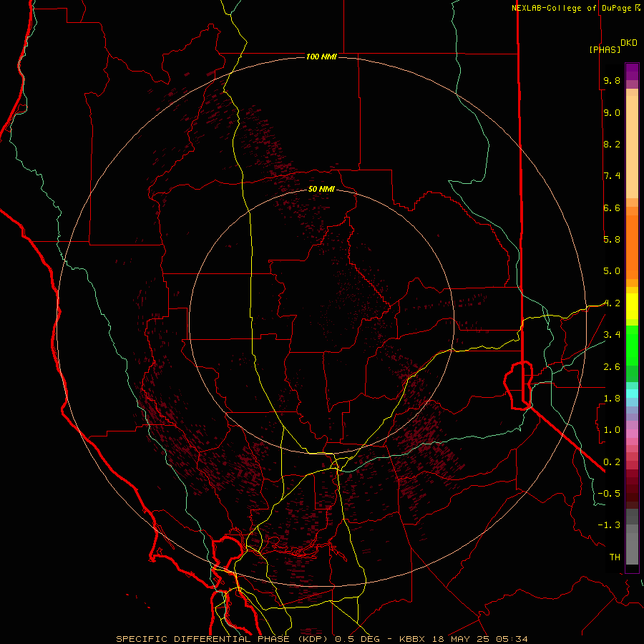This screenshot has height=644, width=644.
Task: Pick the pink swatch beside 1.0
Action: (x=632, y=434)
